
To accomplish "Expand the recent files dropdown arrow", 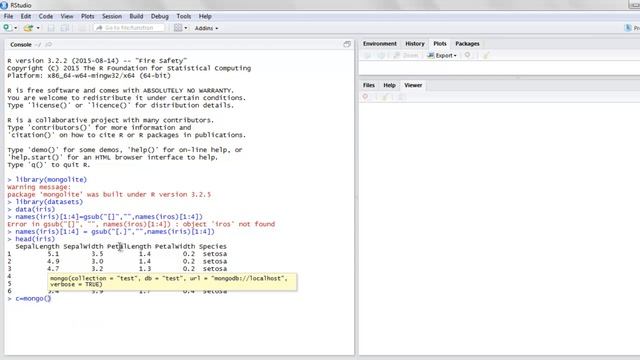I will coord(38,28).
